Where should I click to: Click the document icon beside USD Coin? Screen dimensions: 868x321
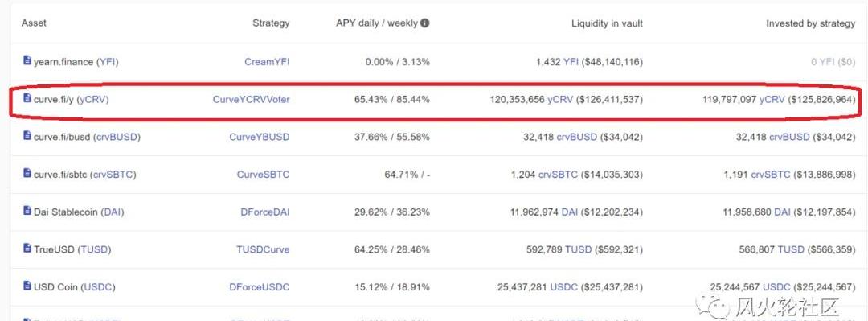click(x=27, y=286)
